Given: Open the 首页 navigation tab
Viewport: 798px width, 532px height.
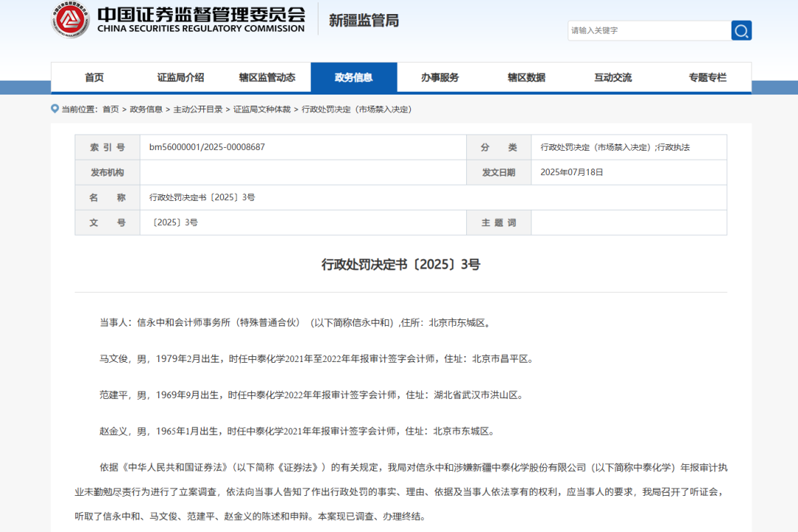Looking at the screenshot, I should pos(94,78).
